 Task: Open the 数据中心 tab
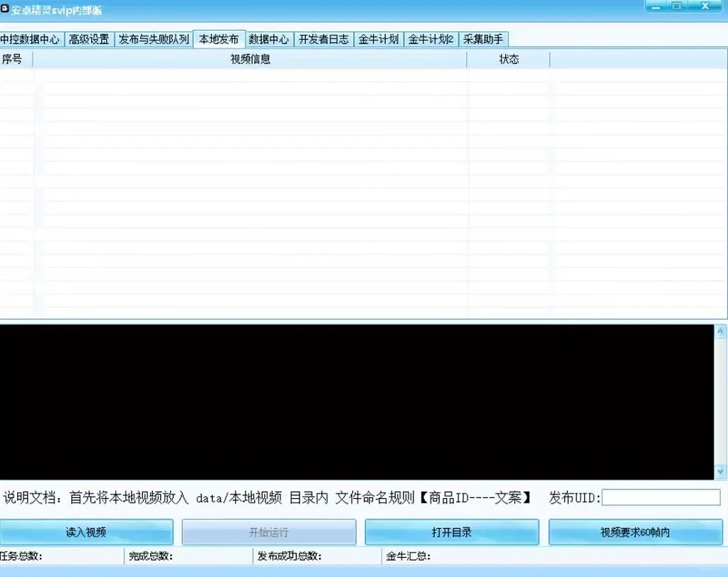pyautogui.click(x=269, y=39)
